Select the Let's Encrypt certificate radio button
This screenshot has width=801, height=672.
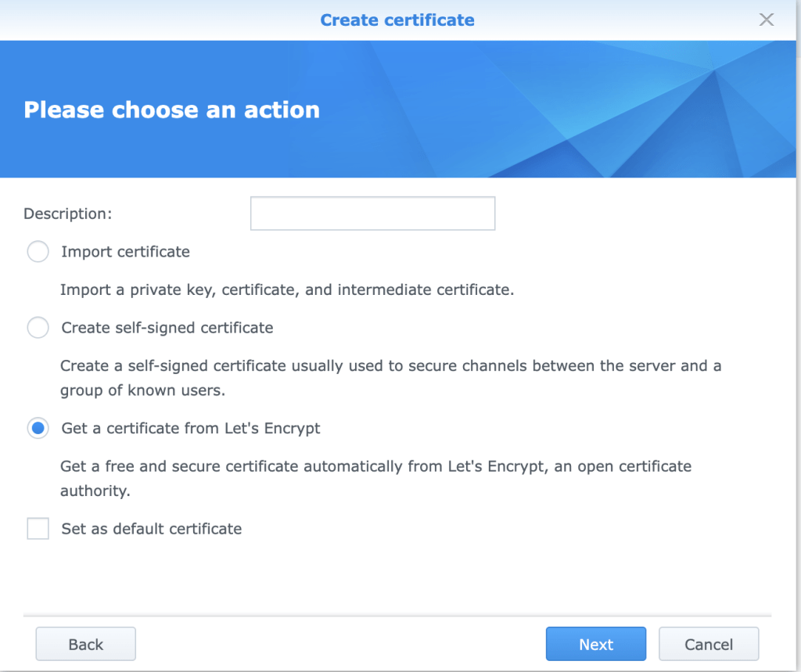[38, 429]
